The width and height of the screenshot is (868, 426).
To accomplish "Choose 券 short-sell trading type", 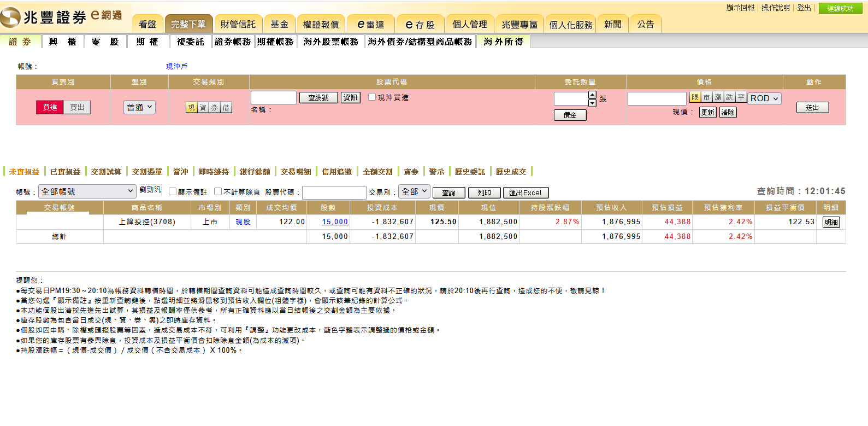I will tap(214, 108).
